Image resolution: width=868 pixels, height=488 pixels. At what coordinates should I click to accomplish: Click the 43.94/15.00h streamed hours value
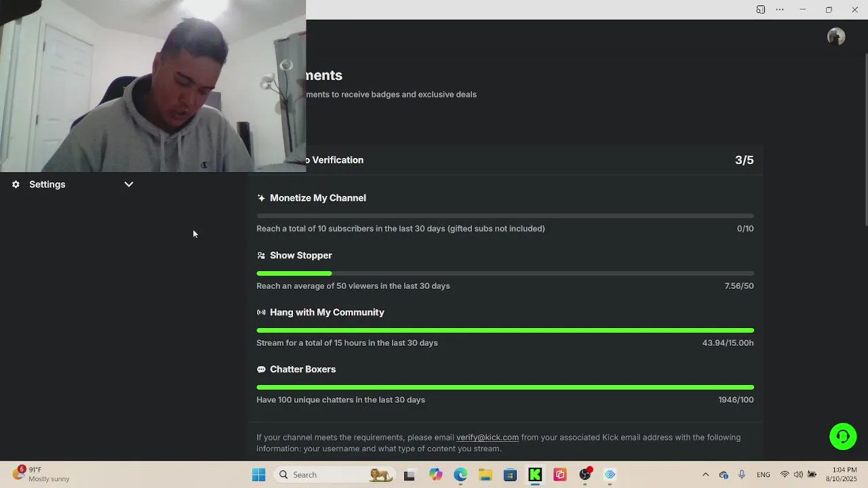(728, 343)
